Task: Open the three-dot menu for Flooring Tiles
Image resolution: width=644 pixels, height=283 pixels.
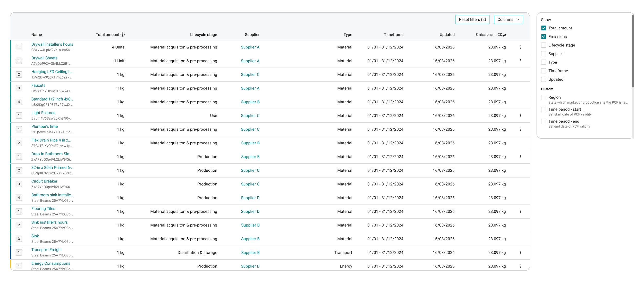Action: [x=520, y=211]
